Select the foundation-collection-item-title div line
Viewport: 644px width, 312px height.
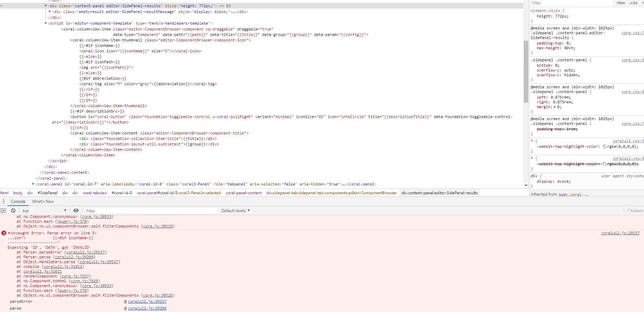[148, 139]
